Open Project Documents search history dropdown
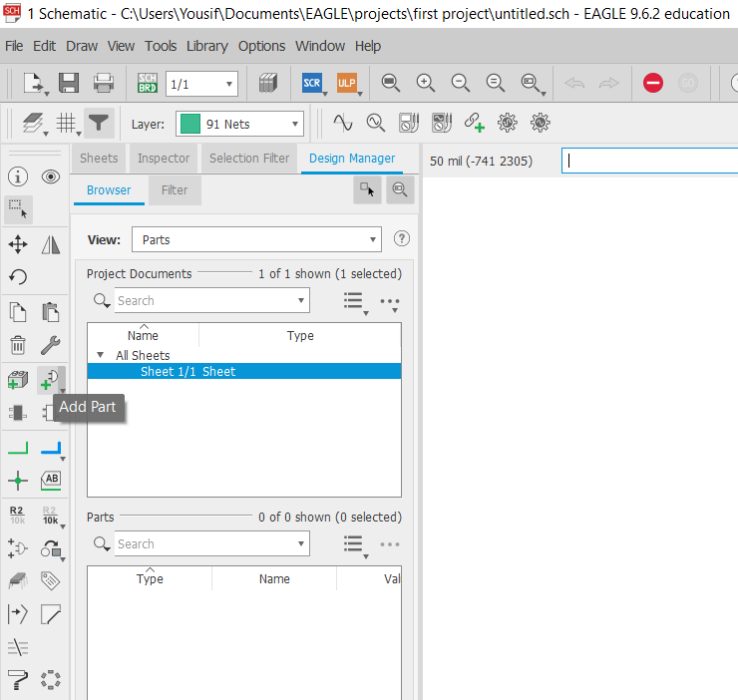Screen dimensions: 738x700 [x=301, y=301]
